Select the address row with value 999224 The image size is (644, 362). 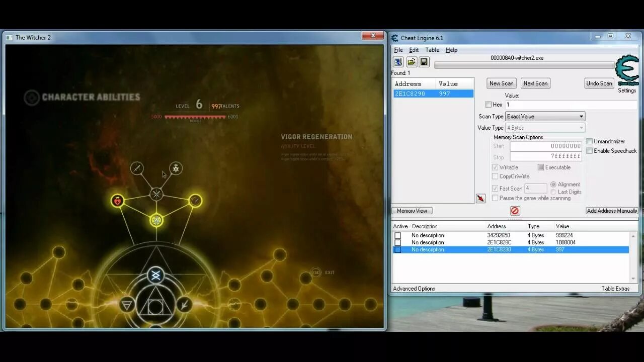pos(511,235)
